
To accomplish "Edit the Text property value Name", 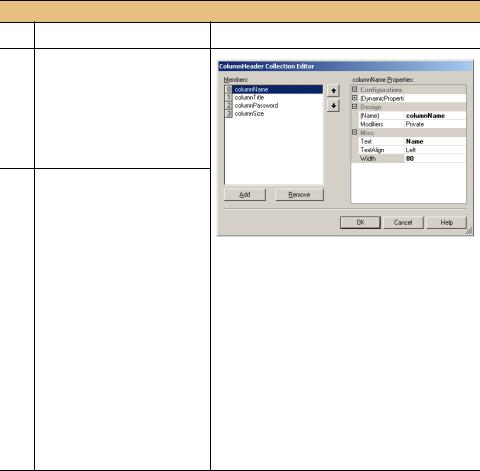I will [435, 141].
